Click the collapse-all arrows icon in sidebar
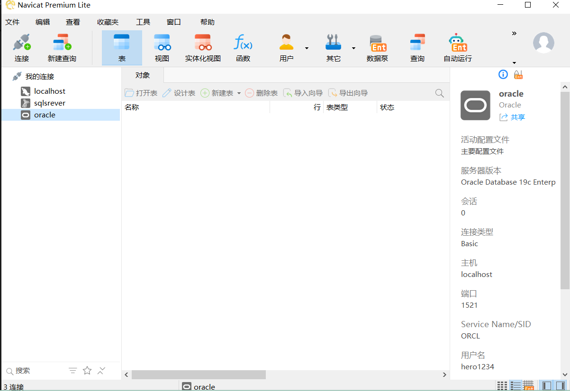Screen dimensions: 570x392 101,371
